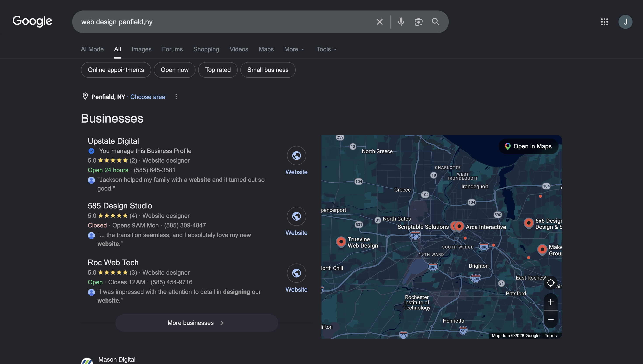Submit search with magnifying glass icon
This screenshot has width=643, height=364.
436,22
